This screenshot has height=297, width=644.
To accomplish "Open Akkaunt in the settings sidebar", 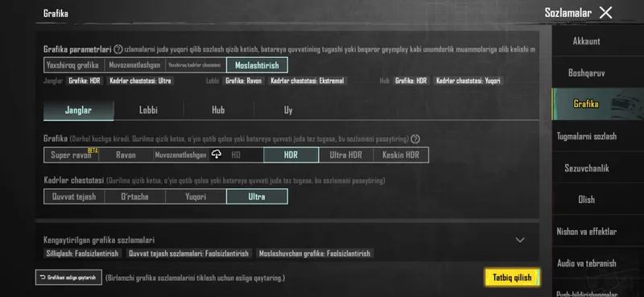I will [x=587, y=41].
